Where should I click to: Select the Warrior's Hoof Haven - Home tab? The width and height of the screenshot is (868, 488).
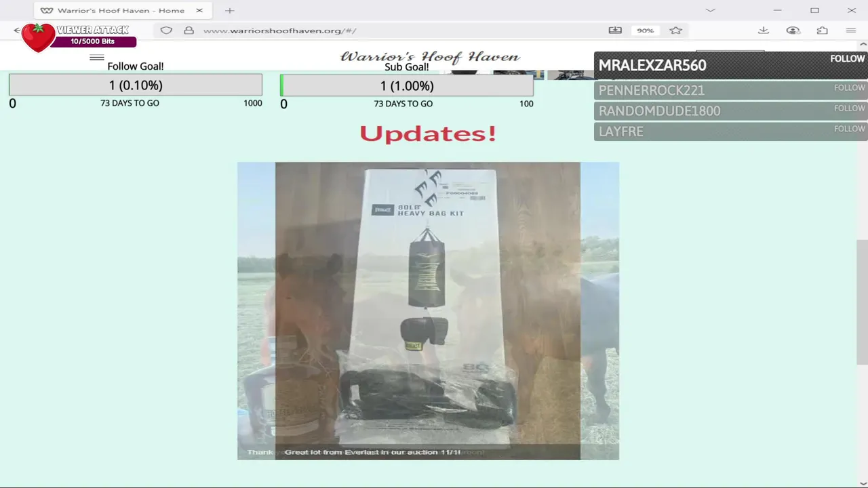click(x=122, y=10)
